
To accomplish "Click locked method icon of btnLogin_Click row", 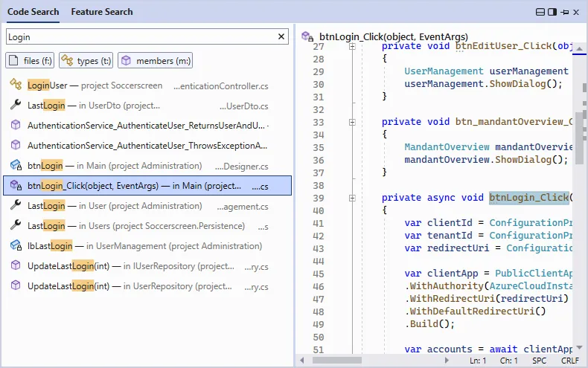I will click(16, 185).
